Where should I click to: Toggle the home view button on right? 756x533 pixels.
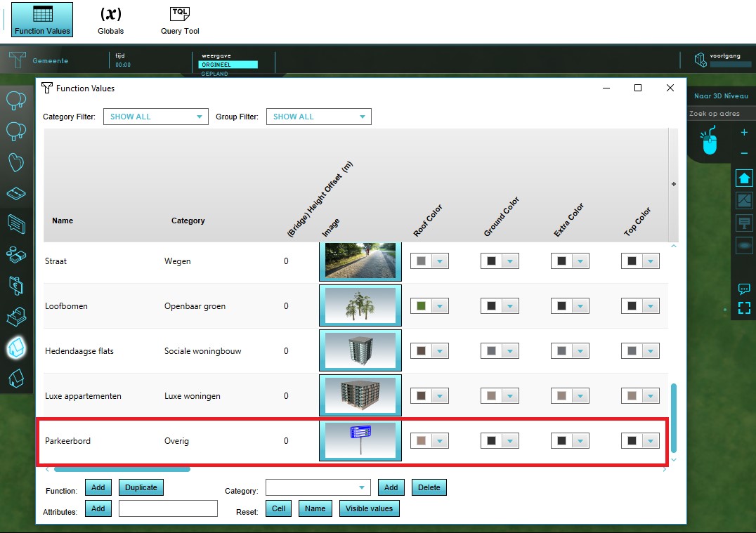click(x=744, y=178)
